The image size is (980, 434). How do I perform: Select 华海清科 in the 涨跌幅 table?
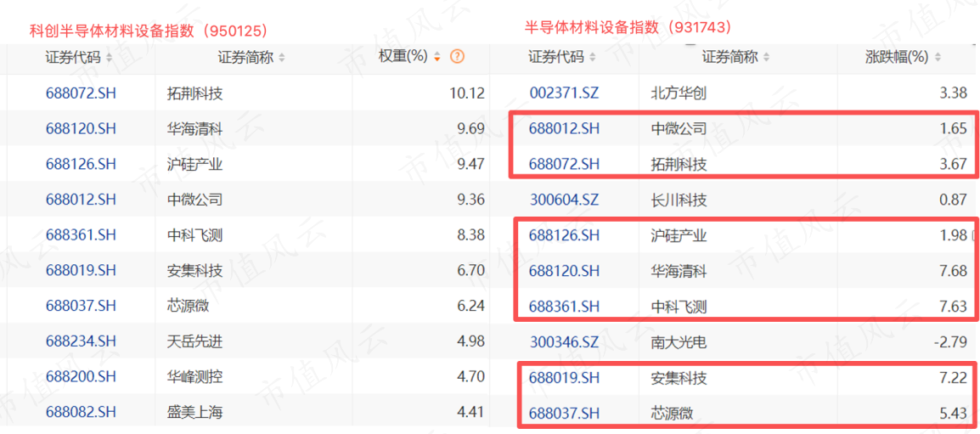click(x=679, y=271)
